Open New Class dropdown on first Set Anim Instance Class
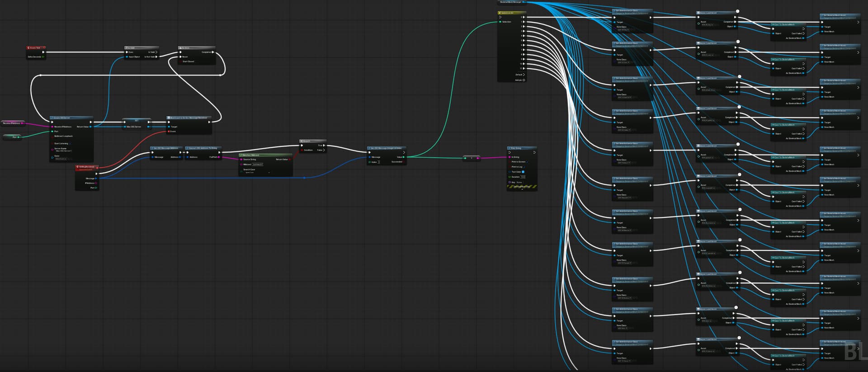 [624, 30]
